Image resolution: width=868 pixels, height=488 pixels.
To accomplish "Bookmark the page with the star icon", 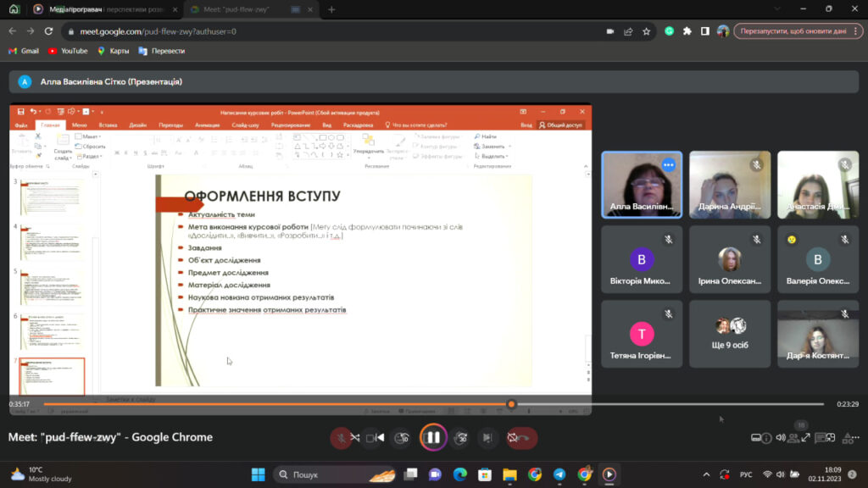I will click(647, 31).
